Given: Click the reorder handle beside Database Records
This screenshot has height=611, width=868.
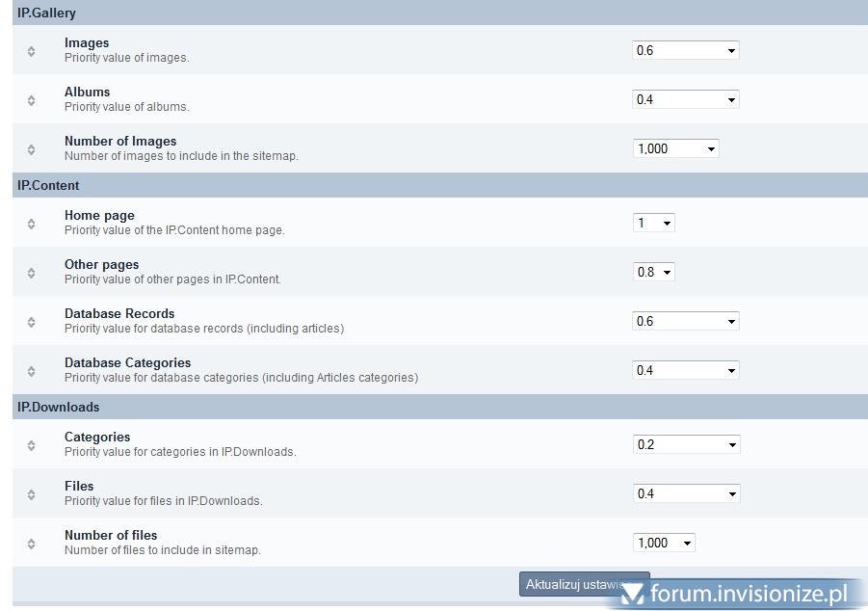Looking at the screenshot, I should coord(31,322).
